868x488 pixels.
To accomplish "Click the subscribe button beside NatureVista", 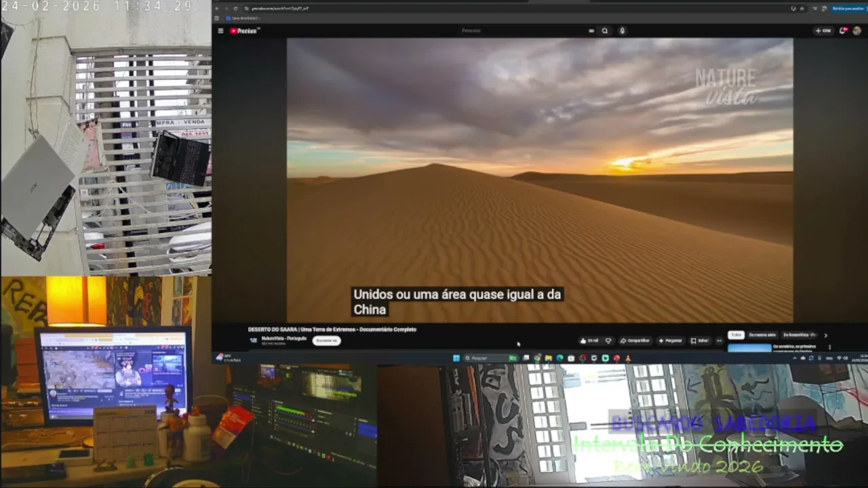I will tap(326, 340).
